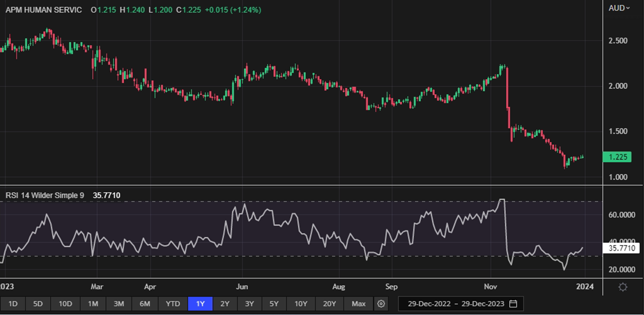Switch to the YTD range
This screenshot has height=315, width=644.
172,304
